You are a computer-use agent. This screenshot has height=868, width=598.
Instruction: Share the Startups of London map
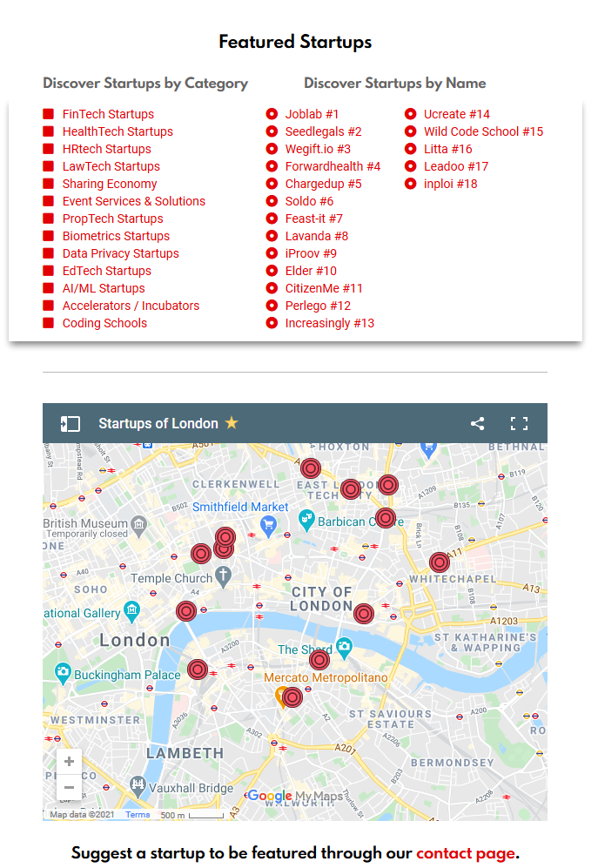click(x=477, y=423)
